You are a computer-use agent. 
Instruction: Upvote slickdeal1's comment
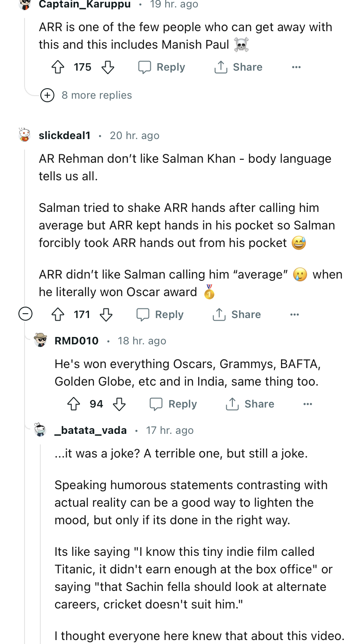[x=58, y=315]
